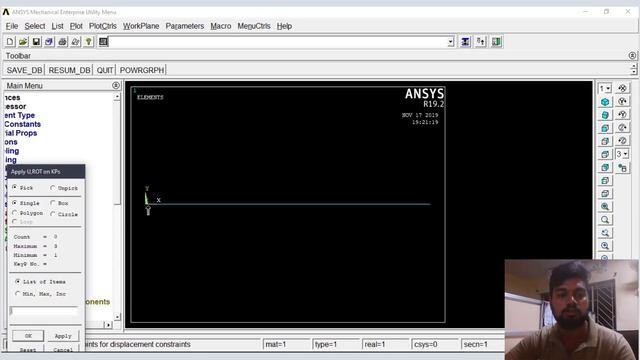Focus the ANSYS command input field
This screenshot has height=360, width=640.
tap(278, 42)
